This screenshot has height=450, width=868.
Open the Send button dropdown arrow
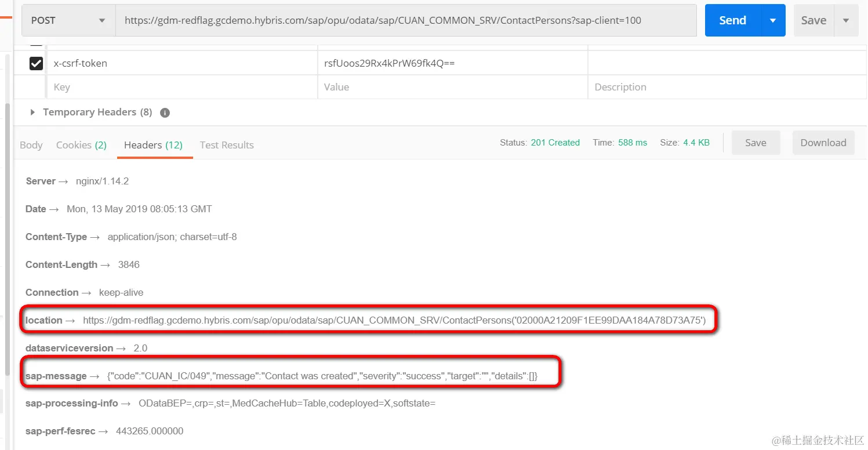click(x=773, y=20)
